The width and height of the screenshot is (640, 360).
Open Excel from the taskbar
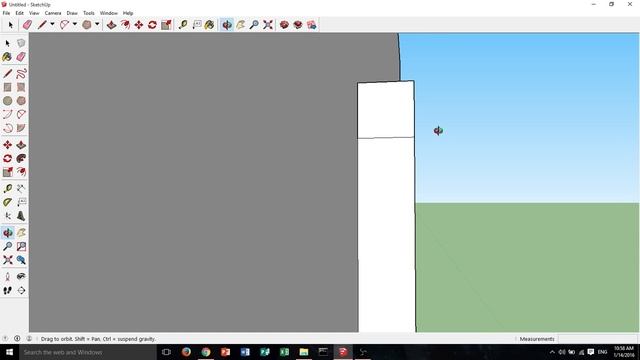pos(284,352)
